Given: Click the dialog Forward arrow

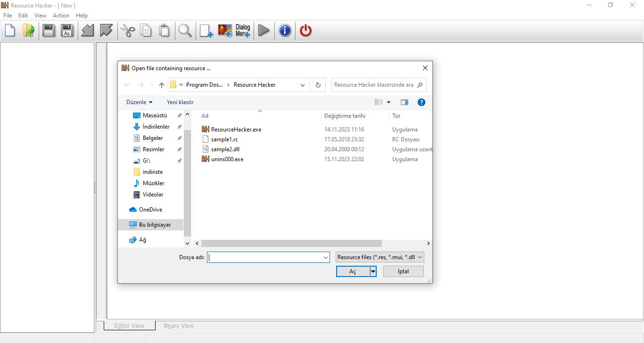Looking at the screenshot, I should [140, 85].
